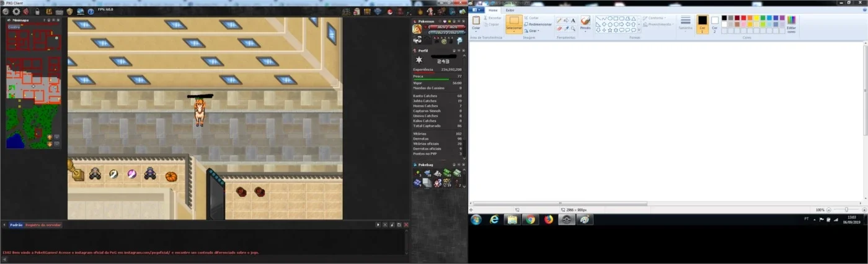The height and width of the screenshot is (264, 868).
Task: Switch to the Exibir tab in Paint
Action: (x=510, y=10)
